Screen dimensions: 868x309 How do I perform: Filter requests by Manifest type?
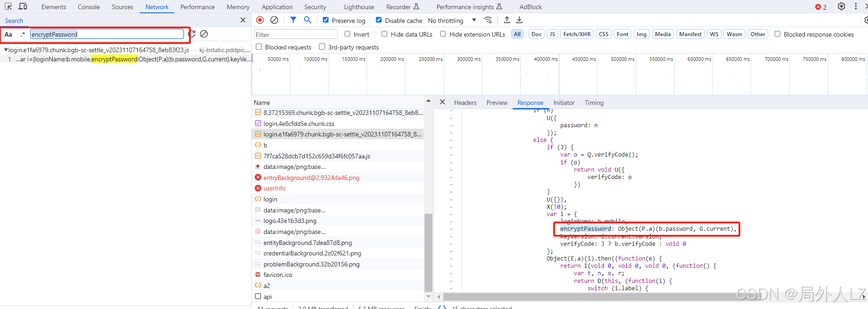click(x=690, y=34)
